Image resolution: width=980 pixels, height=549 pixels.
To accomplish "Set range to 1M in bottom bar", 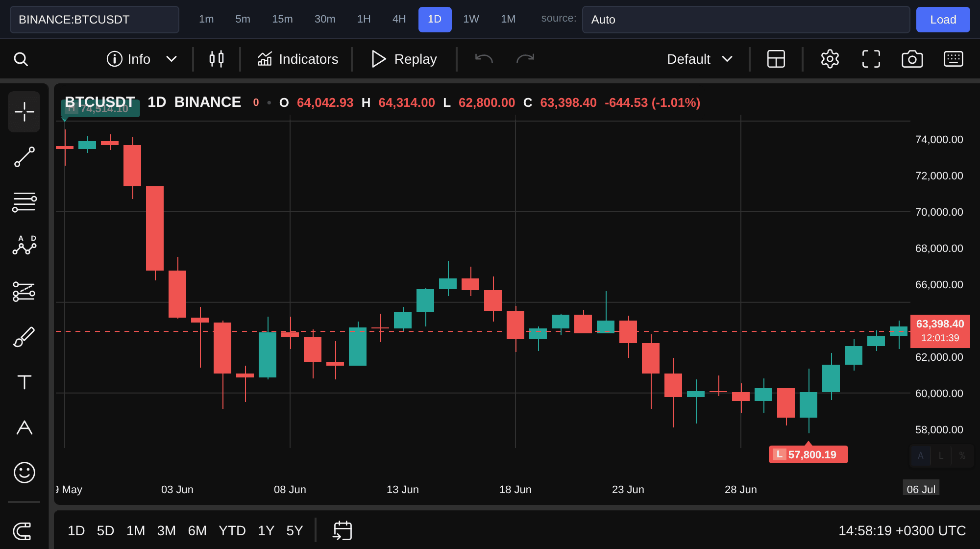I will click(136, 531).
